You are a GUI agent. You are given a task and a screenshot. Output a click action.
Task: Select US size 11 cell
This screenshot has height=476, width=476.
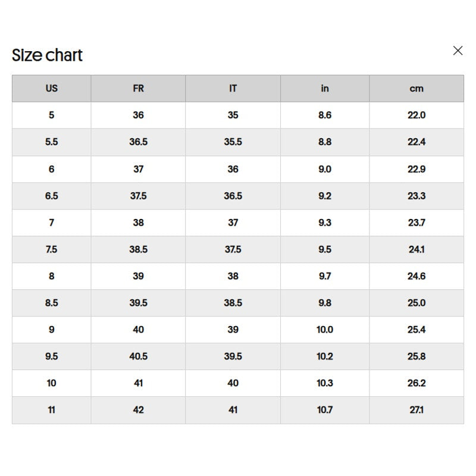[x=52, y=410]
